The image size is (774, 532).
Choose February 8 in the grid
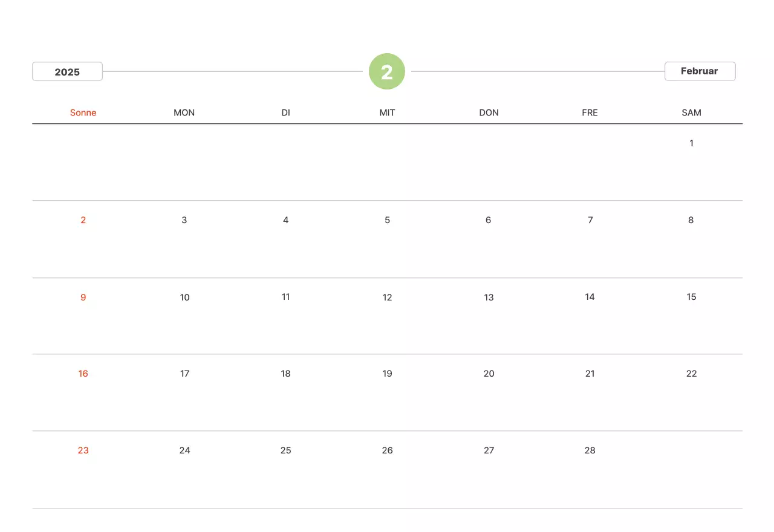point(691,220)
